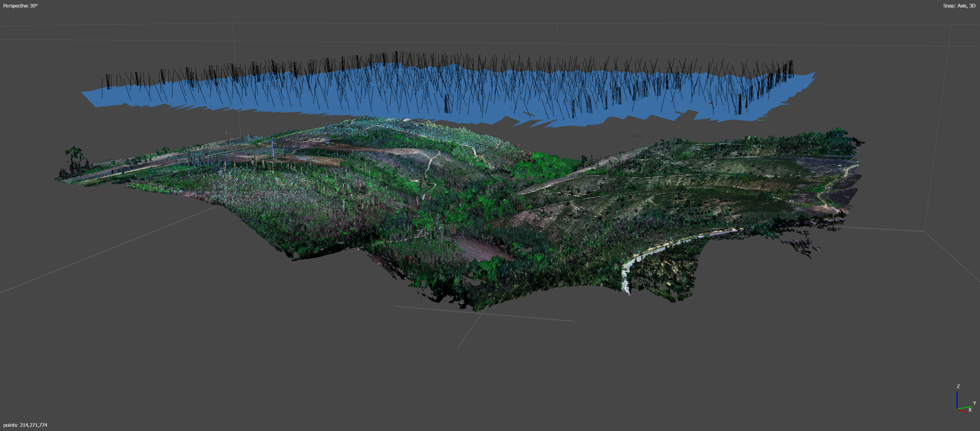The image size is (980, 431).
Task: Click the Y letter of the axis gizmo
Action: [974, 403]
